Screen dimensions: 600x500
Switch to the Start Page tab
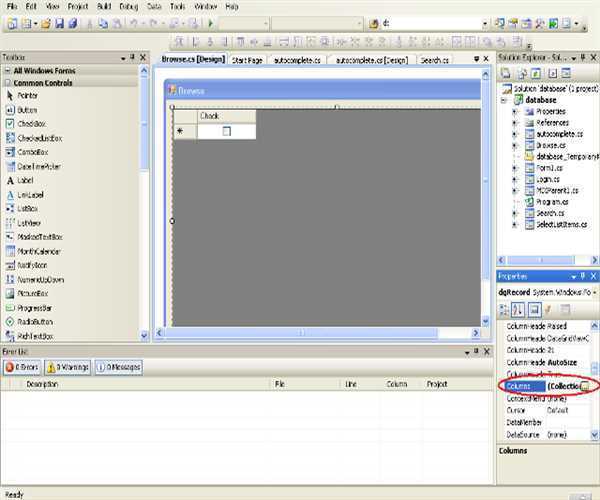tap(247, 60)
